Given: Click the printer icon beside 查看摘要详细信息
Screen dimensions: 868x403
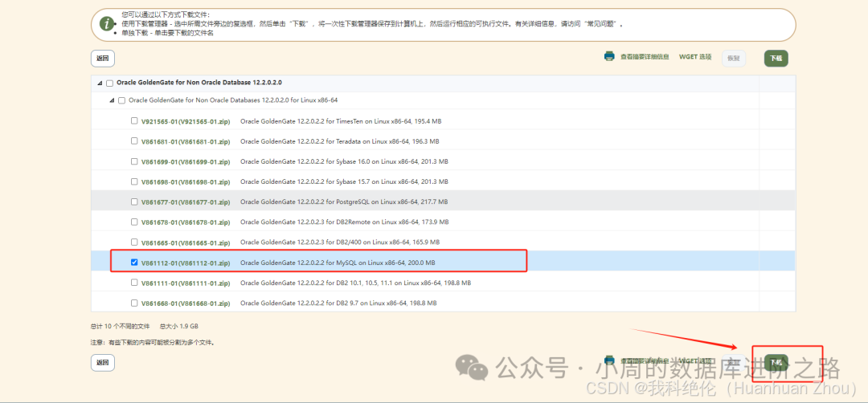Looking at the screenshot, I should 609,56.
